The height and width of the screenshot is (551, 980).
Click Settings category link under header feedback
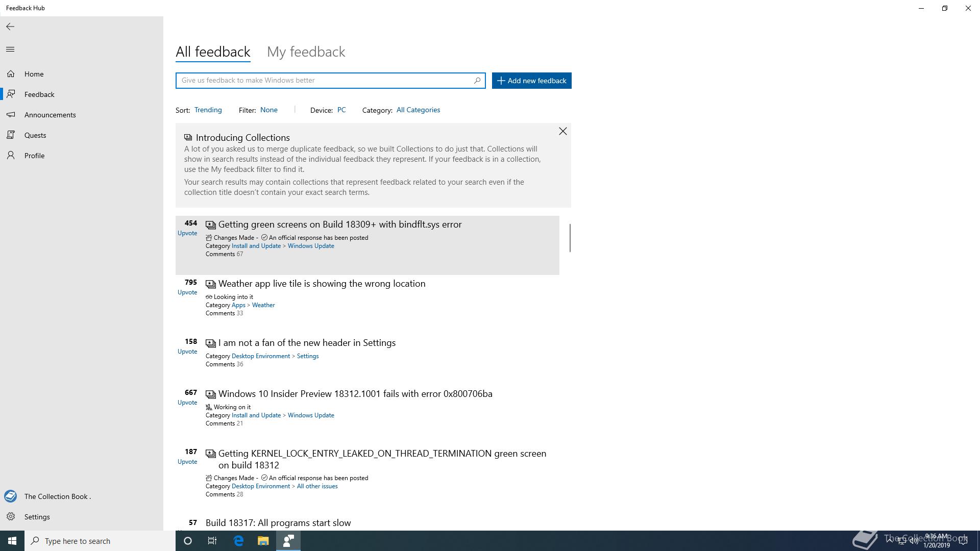pyautogui.click(x=308, y=356)
